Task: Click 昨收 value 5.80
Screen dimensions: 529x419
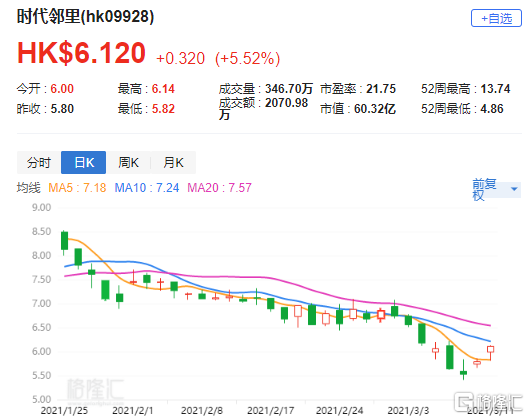Action: pyautogui.click(x=62, y=109)
